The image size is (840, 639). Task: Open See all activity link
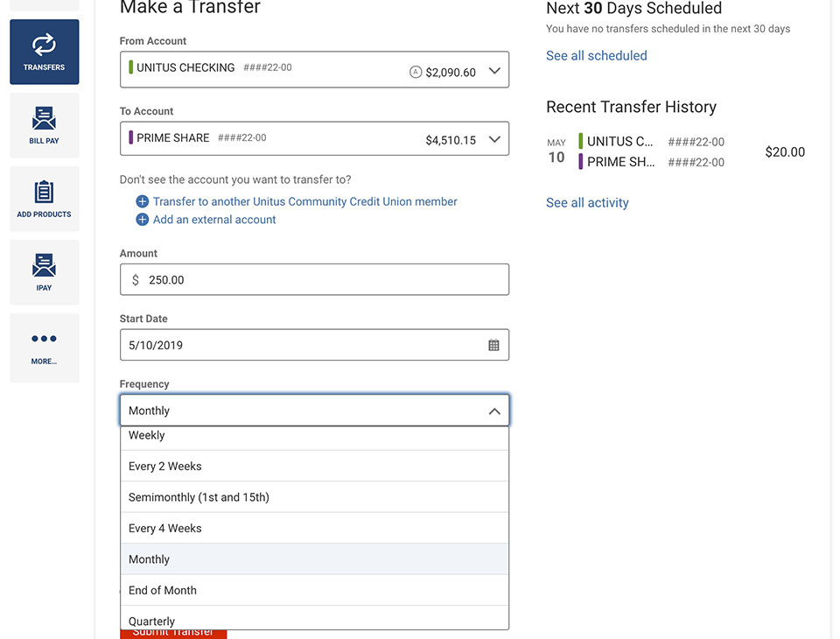587,202
